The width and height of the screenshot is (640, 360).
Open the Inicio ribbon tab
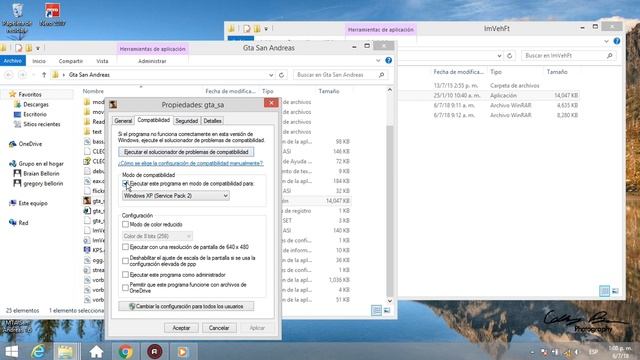point(39,61)
